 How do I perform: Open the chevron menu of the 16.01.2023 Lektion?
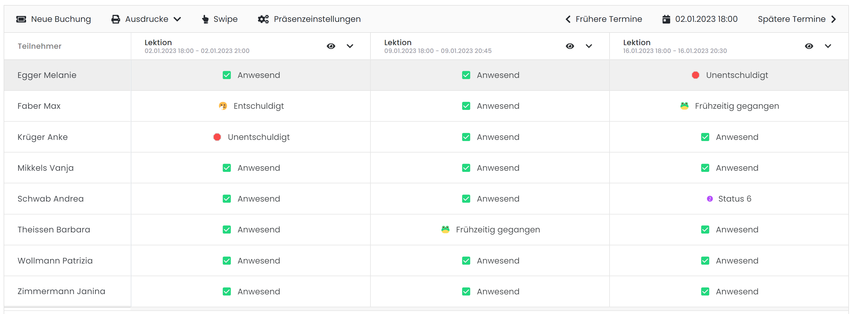pyautogui.click(x=828, y=46)
